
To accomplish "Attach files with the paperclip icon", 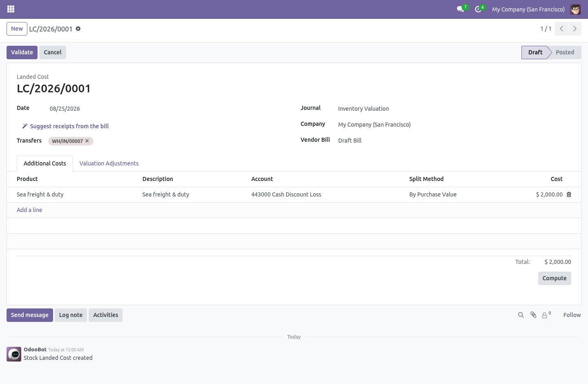I will pyautogui.click(x=533, y=315).
